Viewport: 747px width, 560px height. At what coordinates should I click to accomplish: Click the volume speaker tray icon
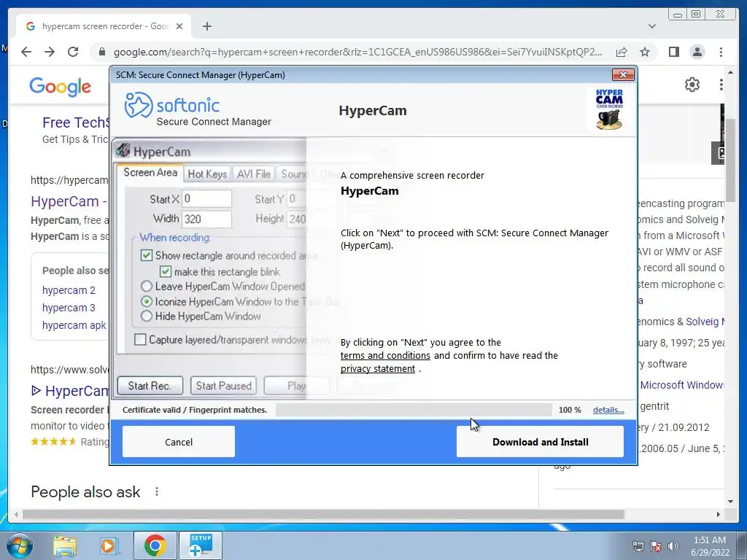pos(673,546)
